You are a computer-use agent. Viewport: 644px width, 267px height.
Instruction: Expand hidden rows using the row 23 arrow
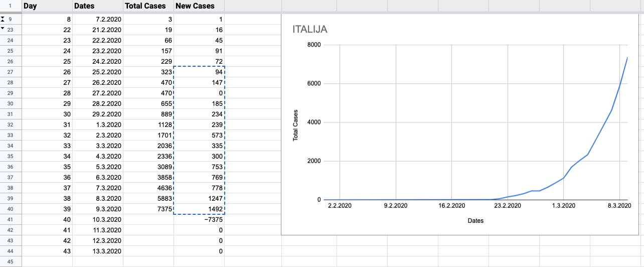click(x=3, y=29)
